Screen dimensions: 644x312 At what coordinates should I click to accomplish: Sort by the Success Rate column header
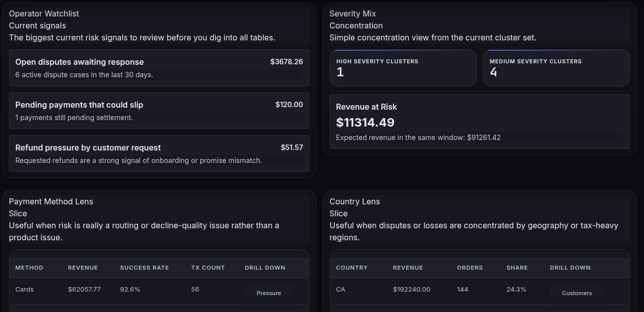click(x=145, y=268)
